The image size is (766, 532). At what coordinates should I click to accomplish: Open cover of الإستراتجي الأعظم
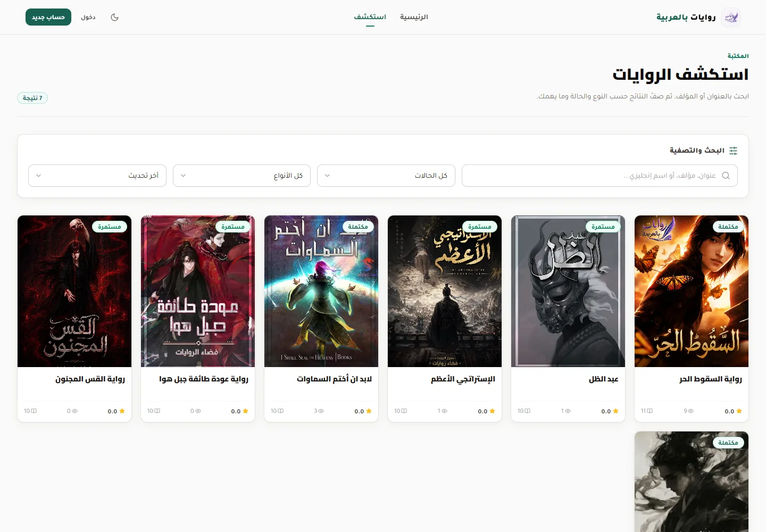[445, 291]
